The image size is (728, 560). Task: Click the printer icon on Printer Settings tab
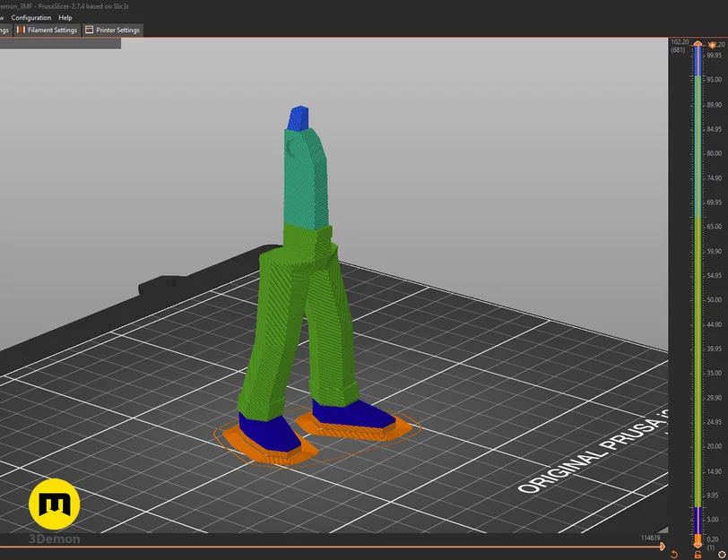point(90,30)
